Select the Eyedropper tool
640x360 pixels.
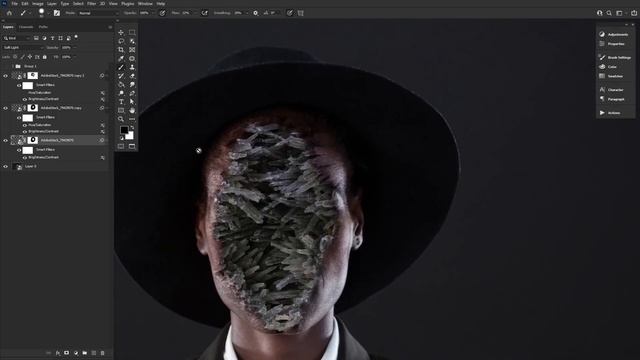(x=121, y=58)
